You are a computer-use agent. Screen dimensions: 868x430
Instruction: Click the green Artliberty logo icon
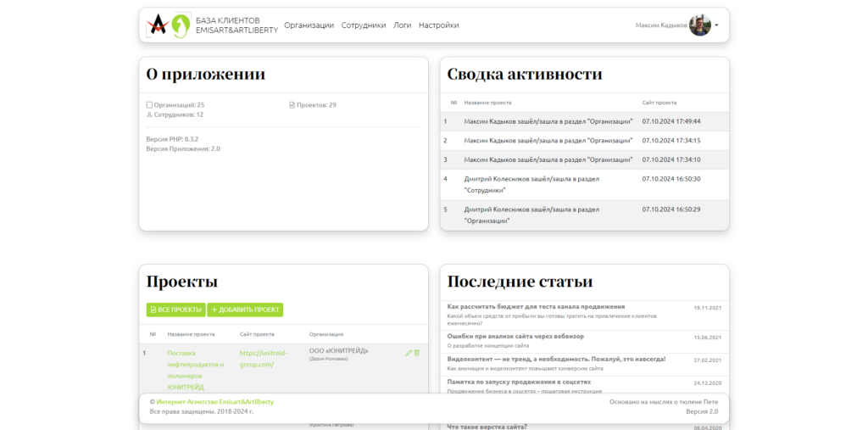coord(181,25)
